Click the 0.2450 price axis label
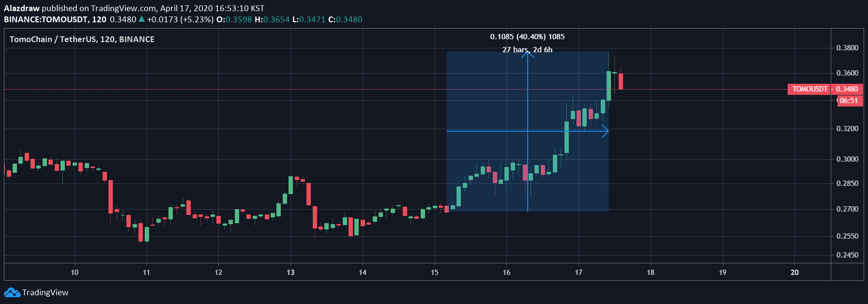This screenshot has height=304, width=868. pyautogui.click(x=847, y=255)
